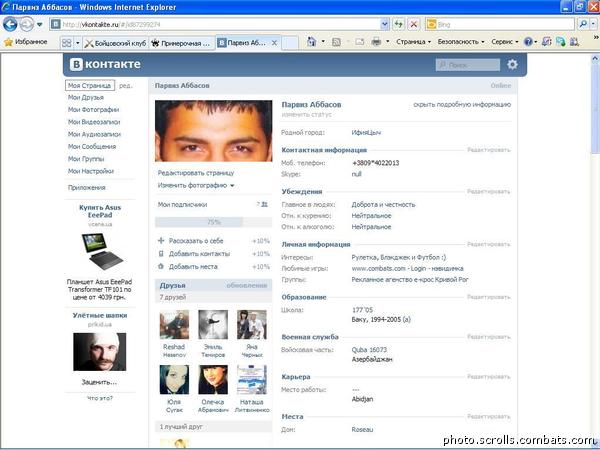Click the Quick Tabs grid icon
This screenshot has width=600, height=450.
pyautogui.click(x=67, y=43)
